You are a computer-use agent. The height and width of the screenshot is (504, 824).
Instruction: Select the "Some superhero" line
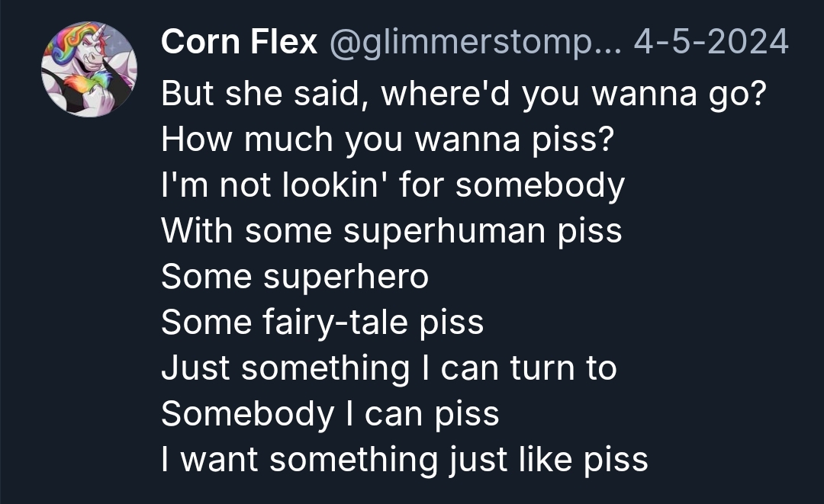(295, 277)
